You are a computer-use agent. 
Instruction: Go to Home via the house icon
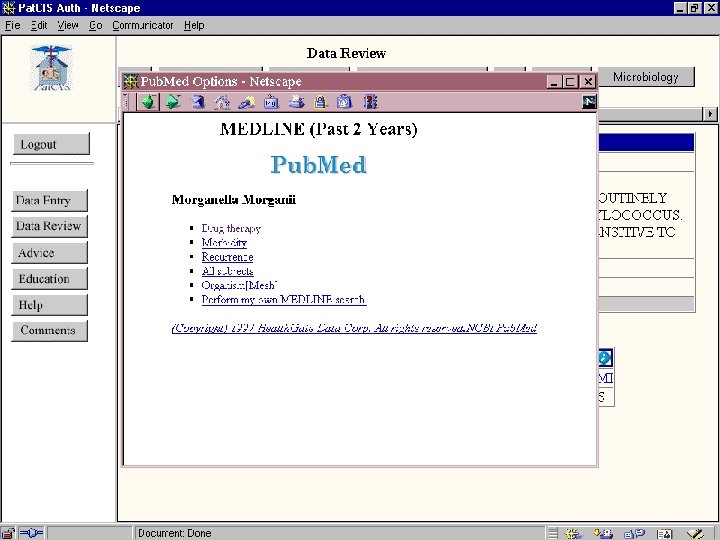pos(222,101)
